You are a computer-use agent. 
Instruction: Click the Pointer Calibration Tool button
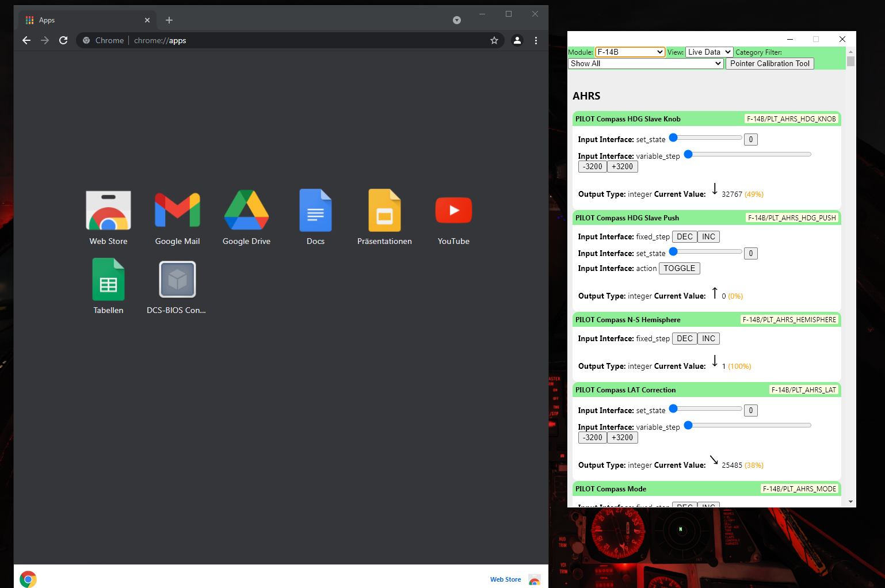770,63
